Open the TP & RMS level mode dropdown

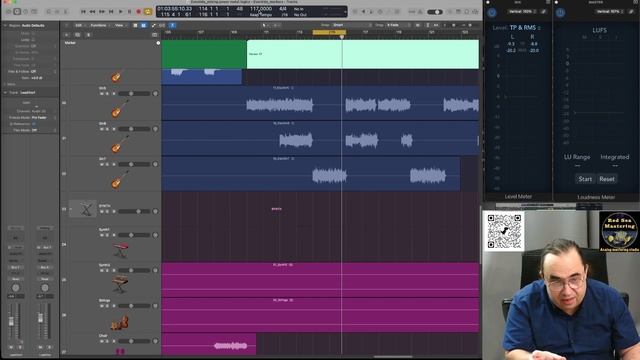click(x=525, y=28)
